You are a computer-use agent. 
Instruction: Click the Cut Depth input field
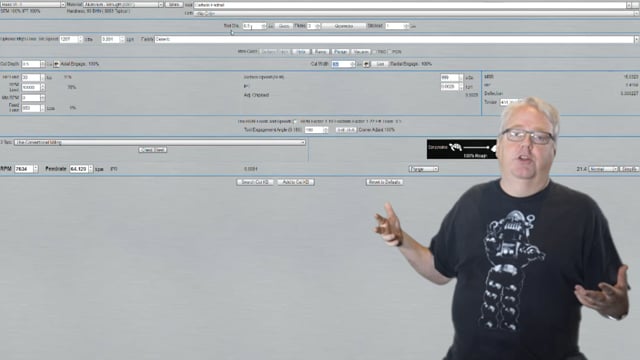[31, 64]
